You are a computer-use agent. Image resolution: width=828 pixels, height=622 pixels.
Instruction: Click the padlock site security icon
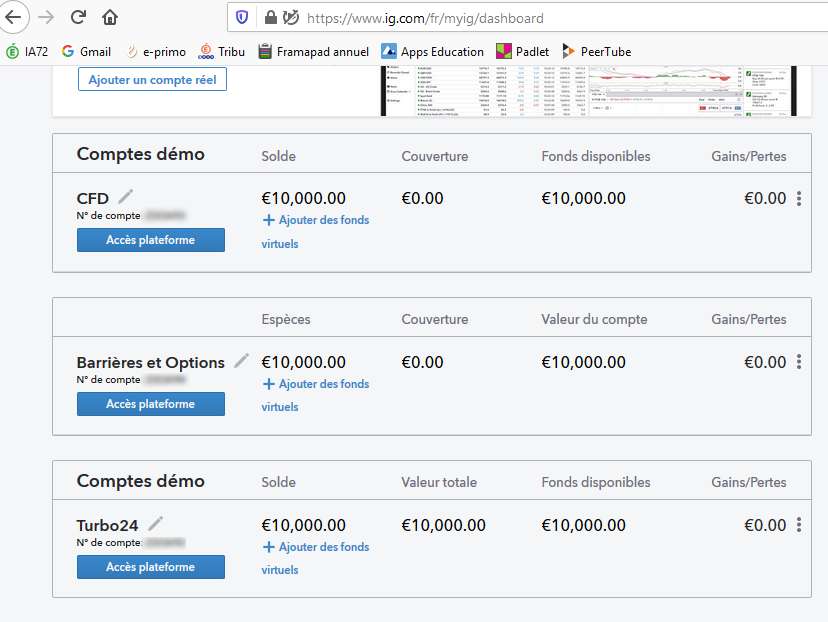tap(270, 18)
